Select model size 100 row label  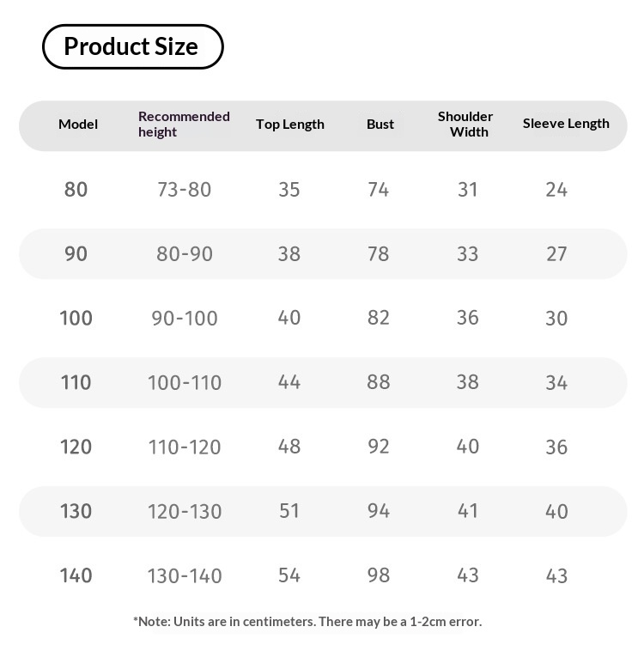[x=76, y=319]
